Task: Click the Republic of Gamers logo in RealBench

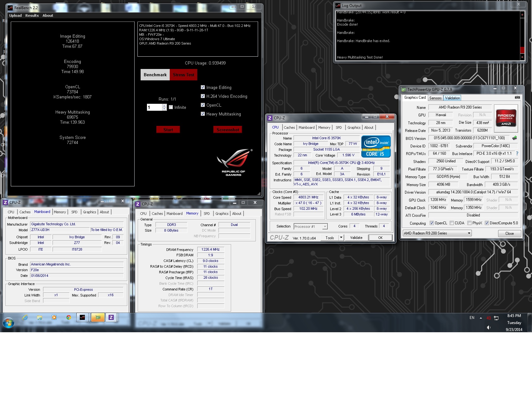Action: (234, 162)
